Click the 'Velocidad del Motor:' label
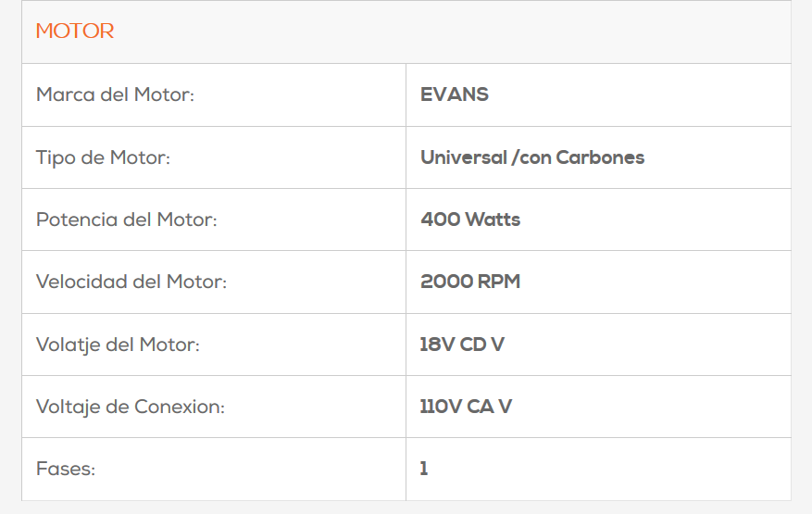Screen dimensions: 812x514 coord(131,282)
